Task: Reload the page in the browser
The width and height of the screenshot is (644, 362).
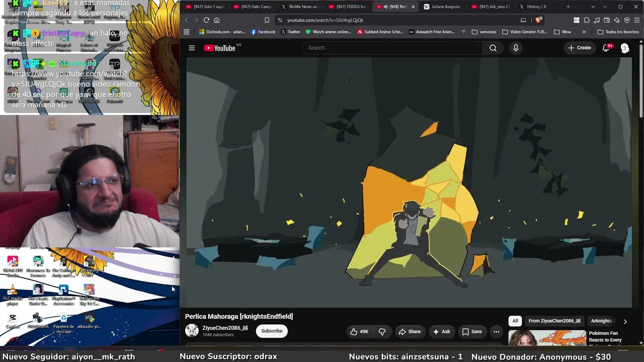Action: click(x=206, y=20)
